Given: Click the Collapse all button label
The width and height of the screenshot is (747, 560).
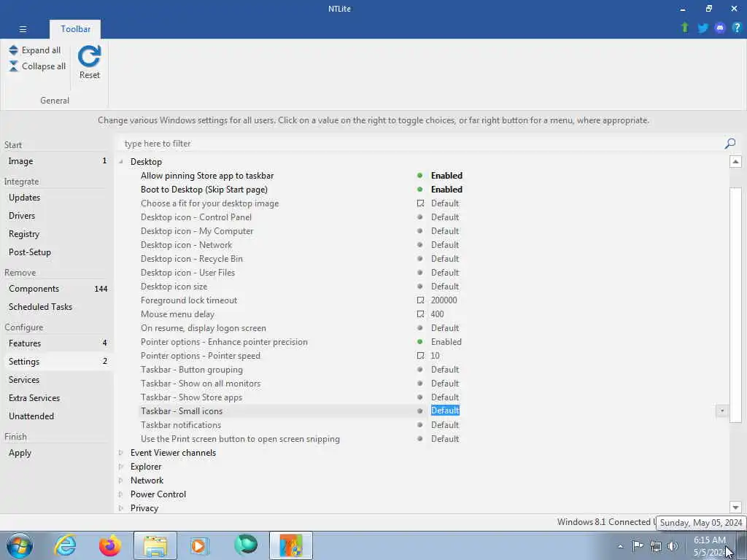Looking at the screenshot, I should tap(44, 66).
